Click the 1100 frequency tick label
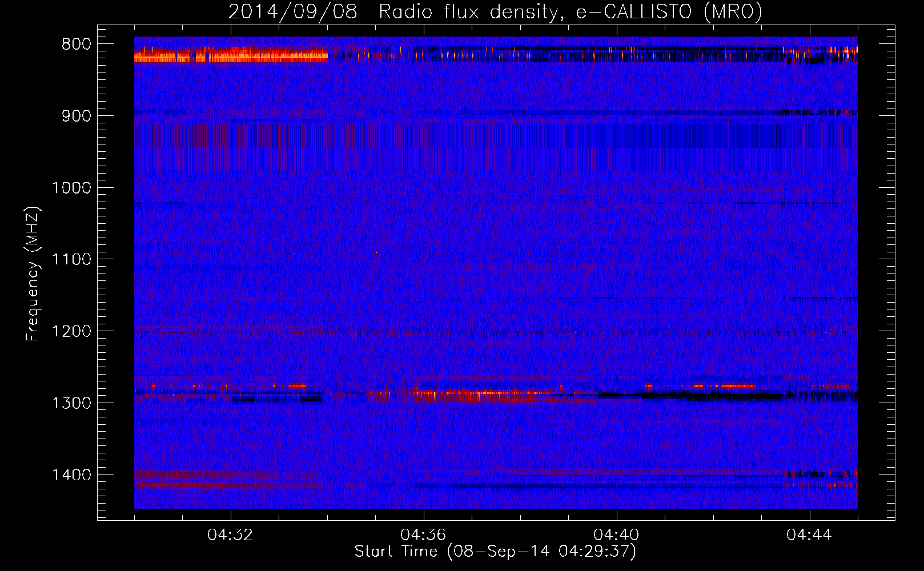 tap(71, 260)
